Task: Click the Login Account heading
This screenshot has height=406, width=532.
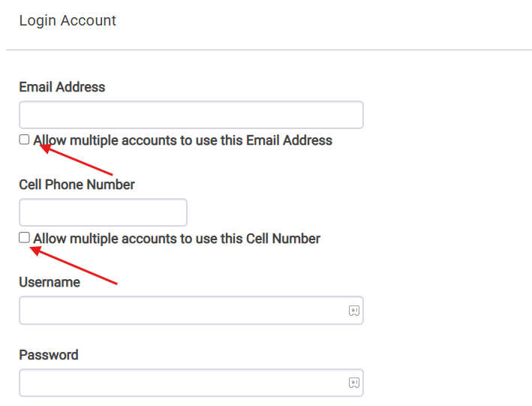Action: pos(68,21)
